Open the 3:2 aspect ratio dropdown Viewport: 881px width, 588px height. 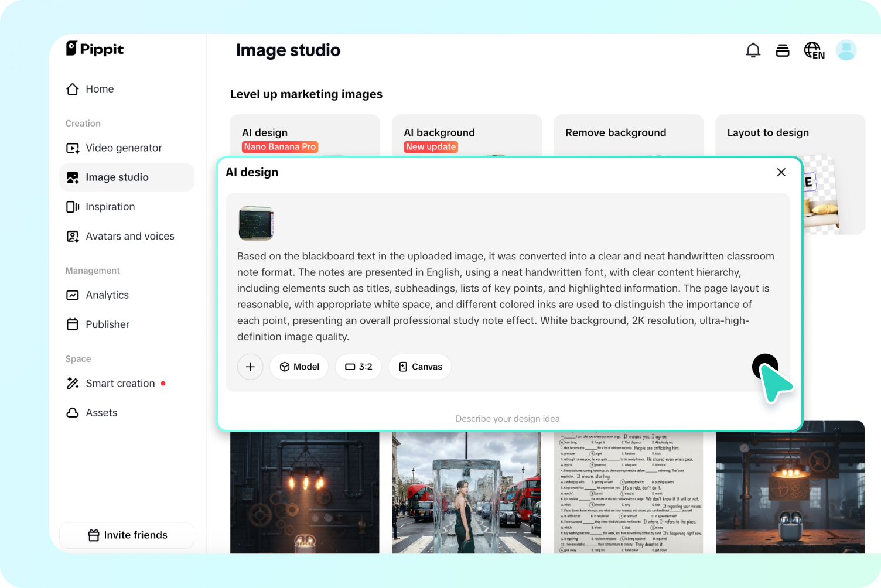[358, 367]
